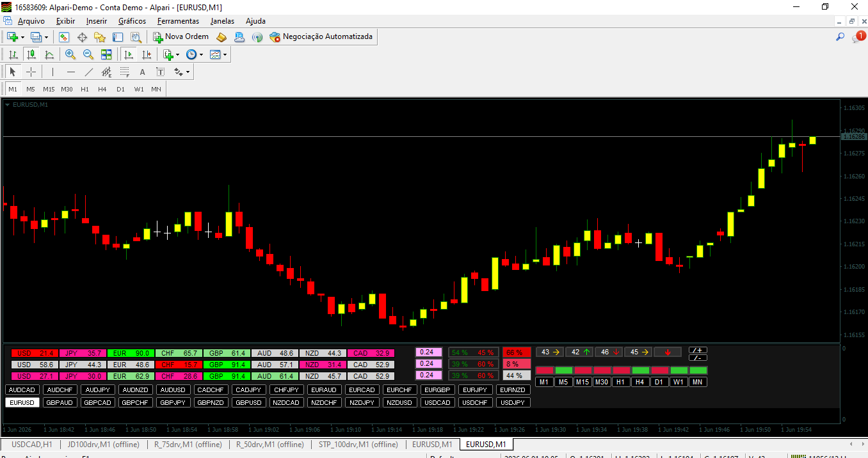Open the Gráficos menu
The height and width of the screenshot is (458, 868).
tap(132, 21)
